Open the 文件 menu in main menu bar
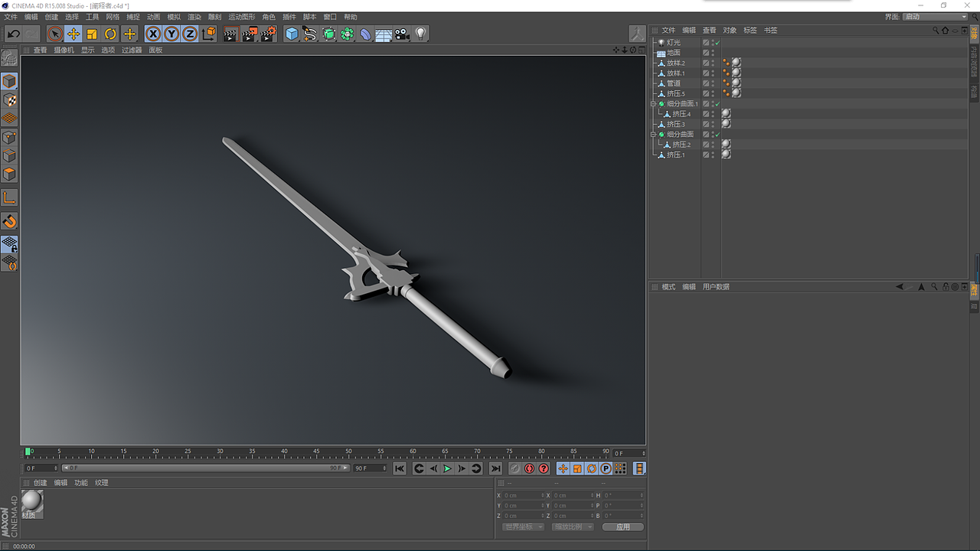The height and width of the screenshot is (551, 980). click(10, 17)
